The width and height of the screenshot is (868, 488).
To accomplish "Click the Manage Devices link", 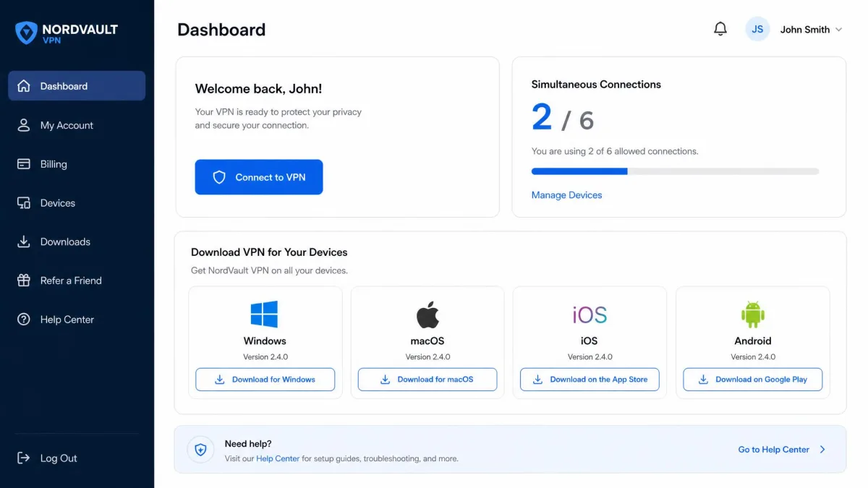I will (566, 195).
